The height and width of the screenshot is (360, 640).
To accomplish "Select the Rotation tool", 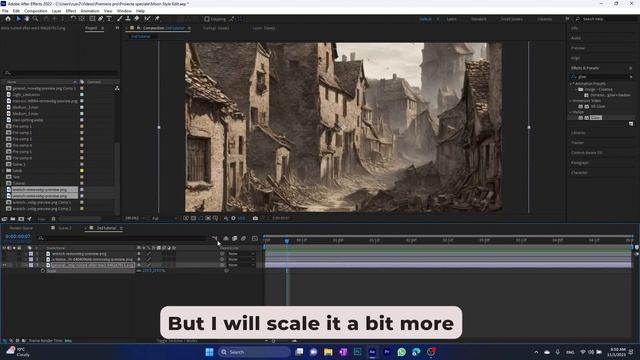I will (73, 19).
